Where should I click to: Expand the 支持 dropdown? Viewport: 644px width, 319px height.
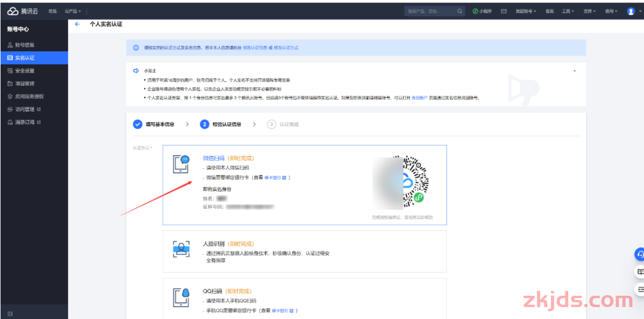pyautogui.click(x=589, y=11)
